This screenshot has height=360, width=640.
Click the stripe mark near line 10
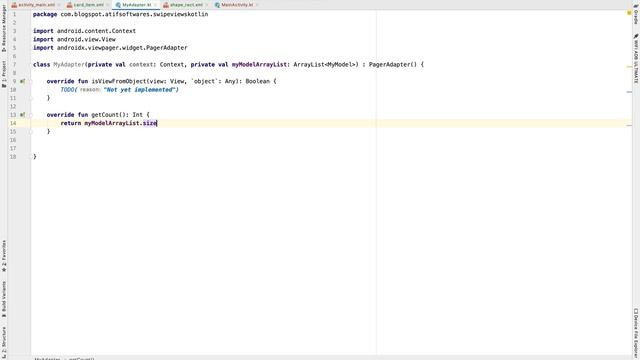629,92
